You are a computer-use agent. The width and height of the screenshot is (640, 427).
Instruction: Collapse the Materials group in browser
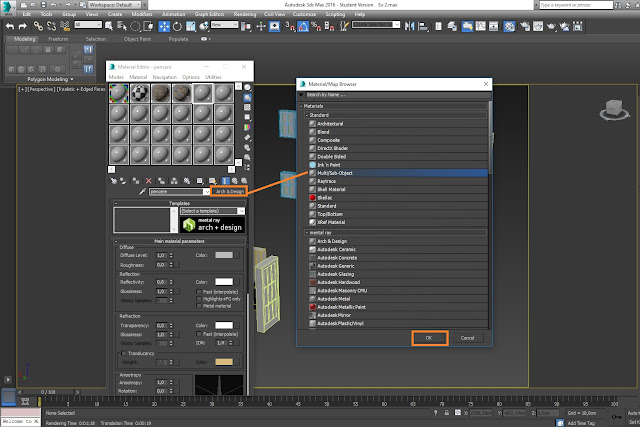[301, 106]
